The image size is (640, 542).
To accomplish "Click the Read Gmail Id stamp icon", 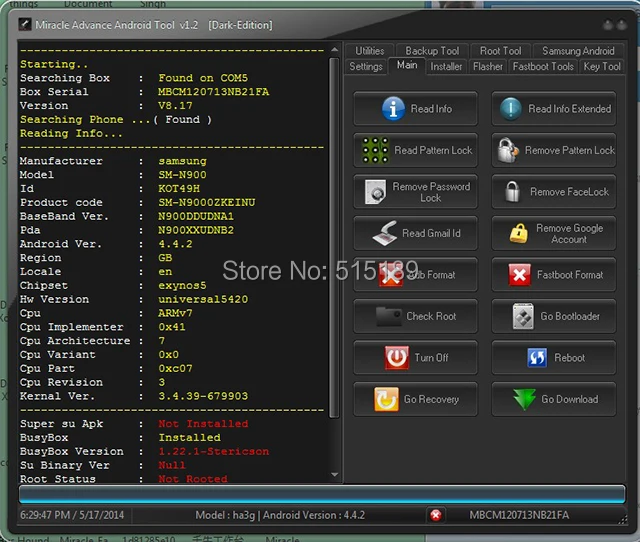I will pos(384,233).
